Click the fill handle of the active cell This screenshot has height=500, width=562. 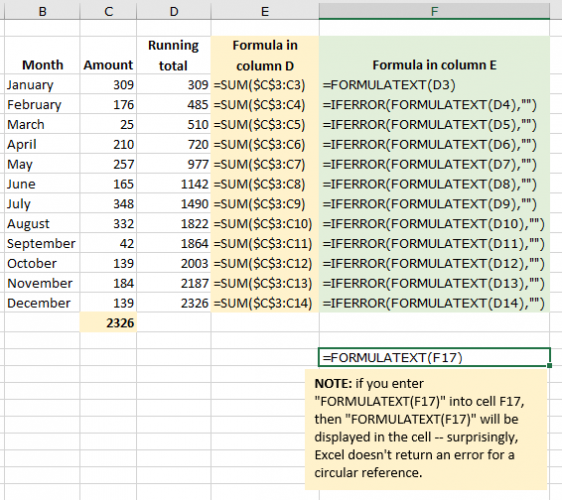(549, 365)
